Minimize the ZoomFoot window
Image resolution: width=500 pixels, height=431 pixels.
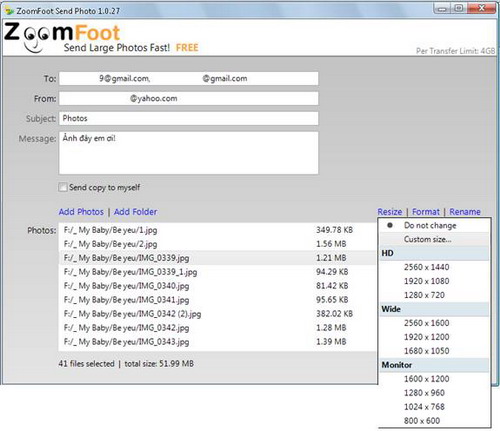click(442, 9)
